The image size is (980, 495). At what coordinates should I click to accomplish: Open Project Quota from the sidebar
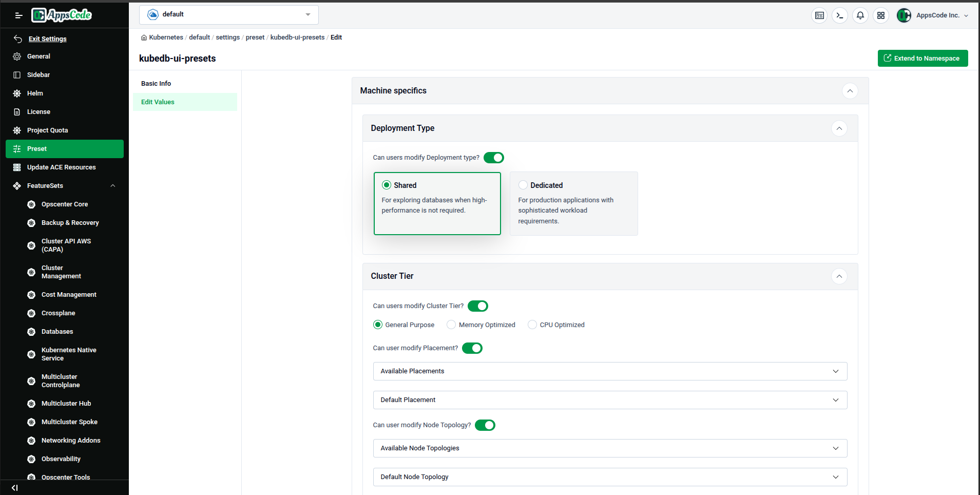coord(46,130)
